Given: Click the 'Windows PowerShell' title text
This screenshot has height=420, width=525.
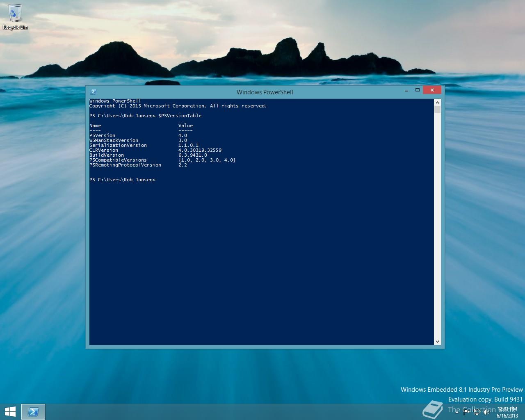Looking at the screenshot, I should [265, 92].
